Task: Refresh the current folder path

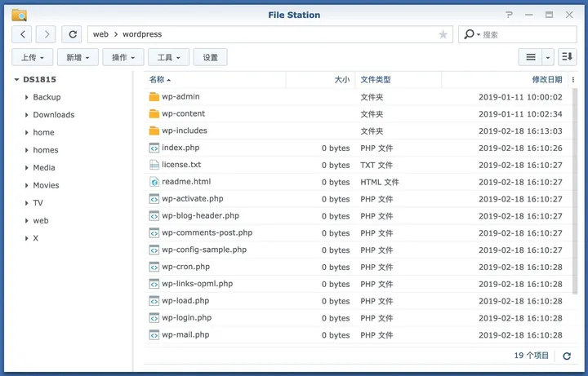Action: [x=73, y=34]
